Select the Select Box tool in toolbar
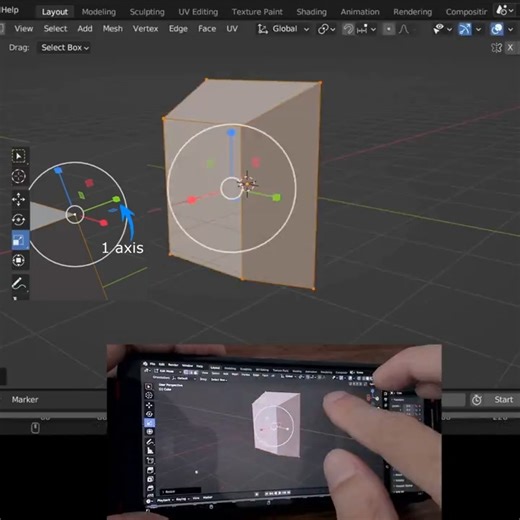 (19, 156)
